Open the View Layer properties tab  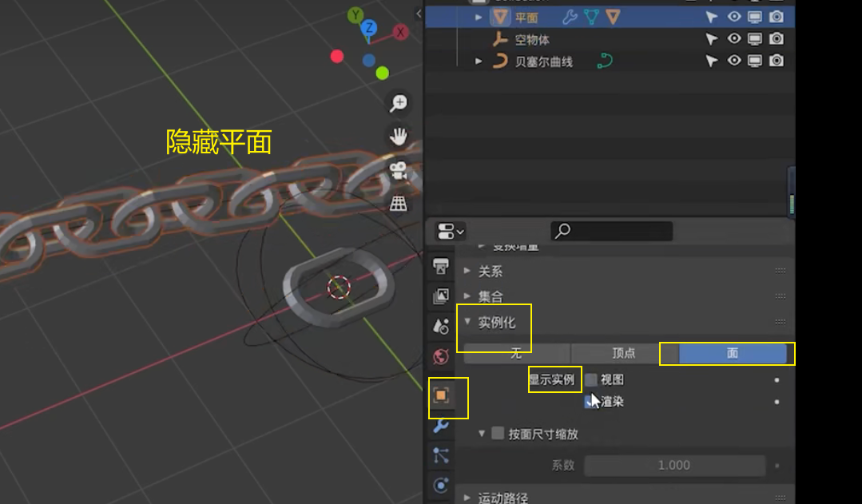[x=441, y=296]
